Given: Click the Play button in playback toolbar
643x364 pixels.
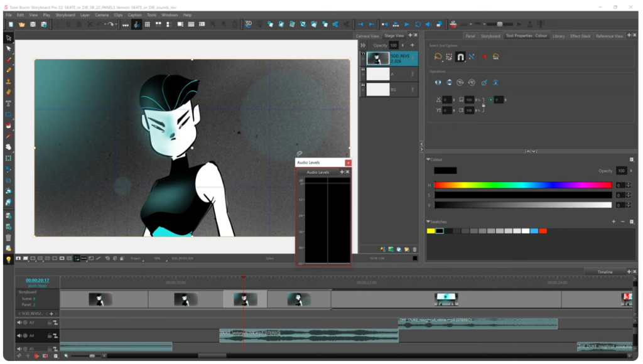Looking at the screenshot, I should (406, 24).
